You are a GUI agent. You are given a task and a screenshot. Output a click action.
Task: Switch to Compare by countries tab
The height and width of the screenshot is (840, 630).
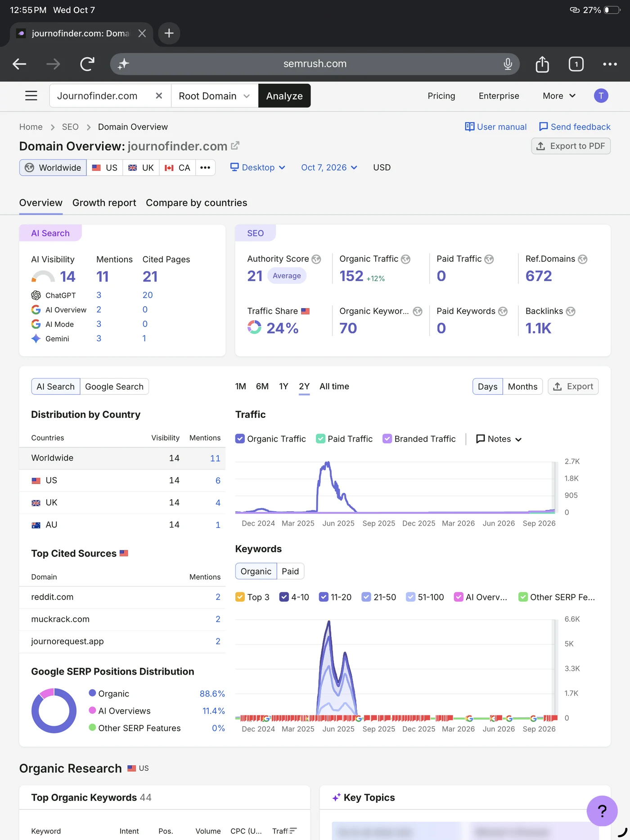[196, 203]
